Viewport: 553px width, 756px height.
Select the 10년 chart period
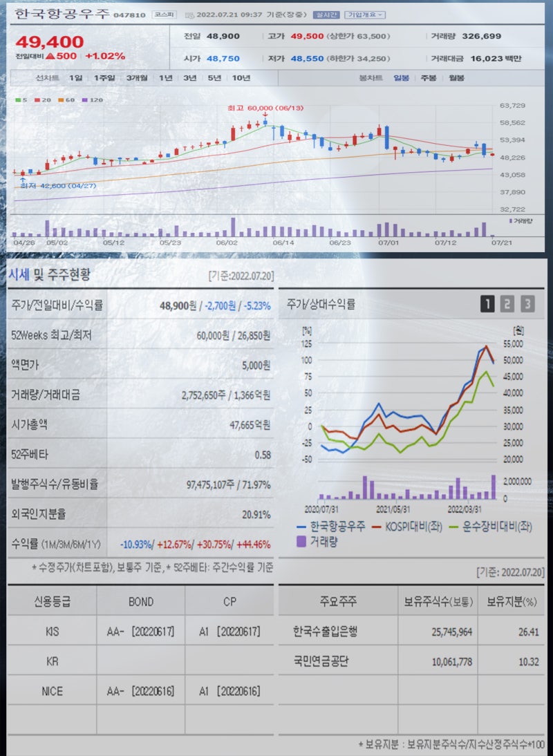pos(242,79)
